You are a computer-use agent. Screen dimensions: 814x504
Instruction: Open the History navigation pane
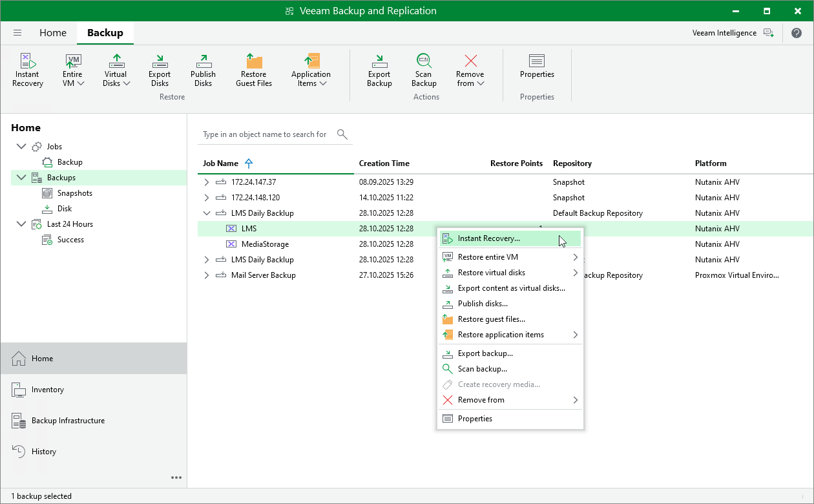[94, 452]
